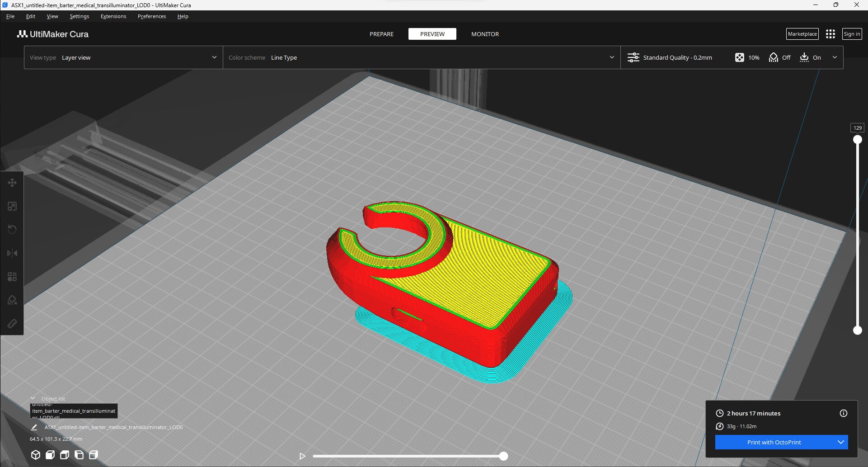Switch to the PREPARE tab
868x467 pixels.
coord(381,34)
